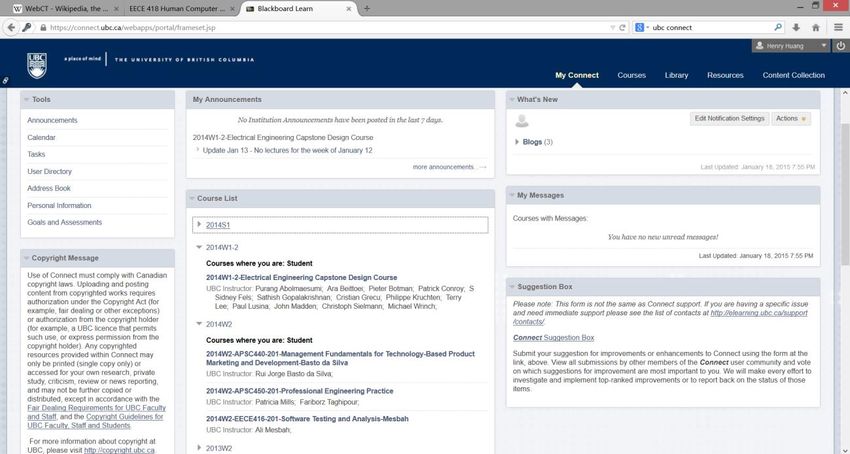
Task: Open Tasks in the Tools panel
Action: click(36, 155)
